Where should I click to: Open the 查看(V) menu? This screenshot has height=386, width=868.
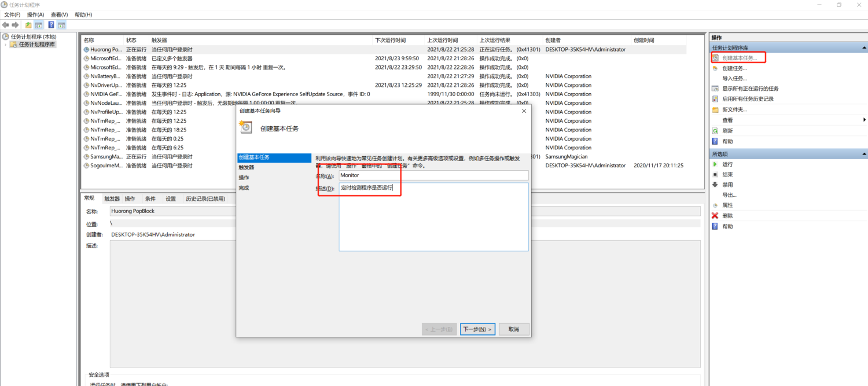pyautogui.click(x=59, y=14)
